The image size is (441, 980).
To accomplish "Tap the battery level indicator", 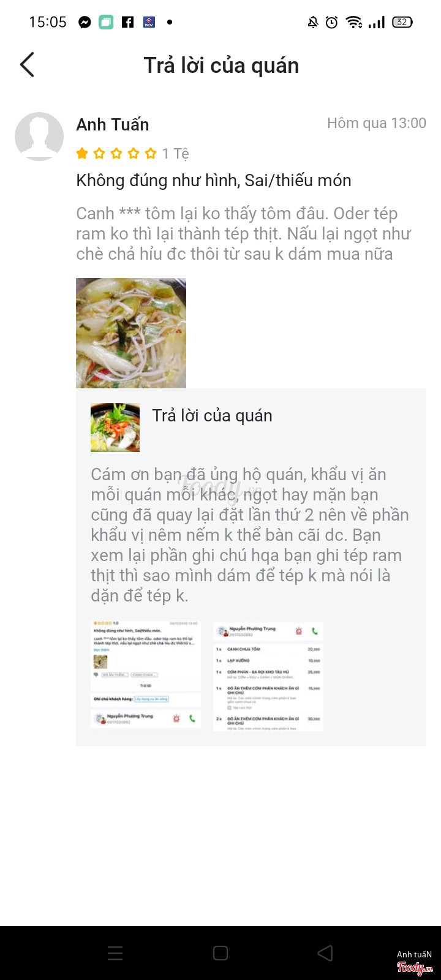I will point(402,22).
